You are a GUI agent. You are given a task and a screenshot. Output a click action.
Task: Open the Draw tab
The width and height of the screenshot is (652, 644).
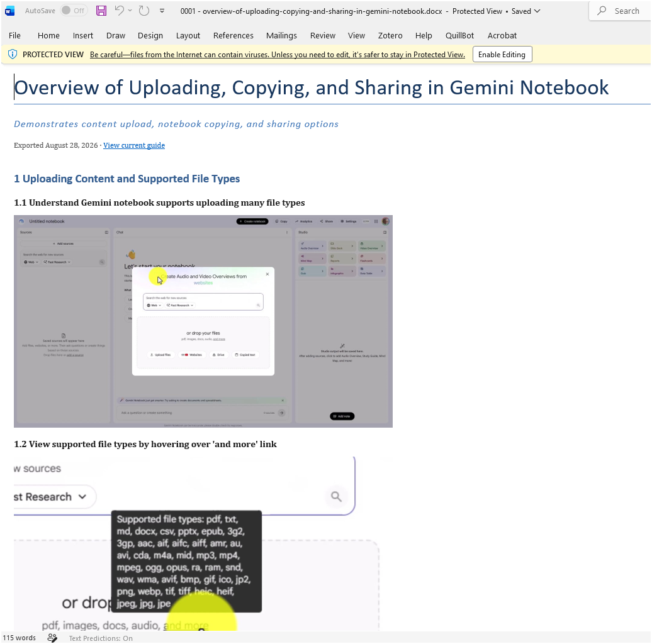116,36
